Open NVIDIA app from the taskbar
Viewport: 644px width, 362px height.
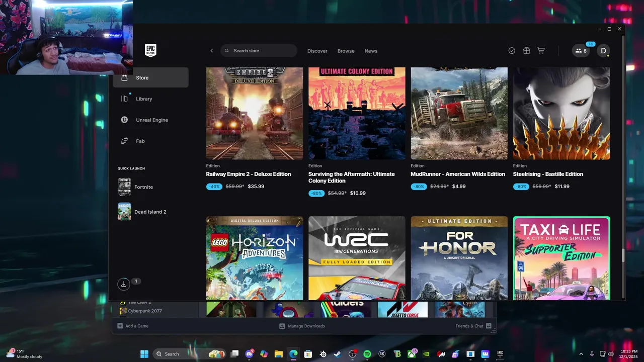[x=426, y=354]
